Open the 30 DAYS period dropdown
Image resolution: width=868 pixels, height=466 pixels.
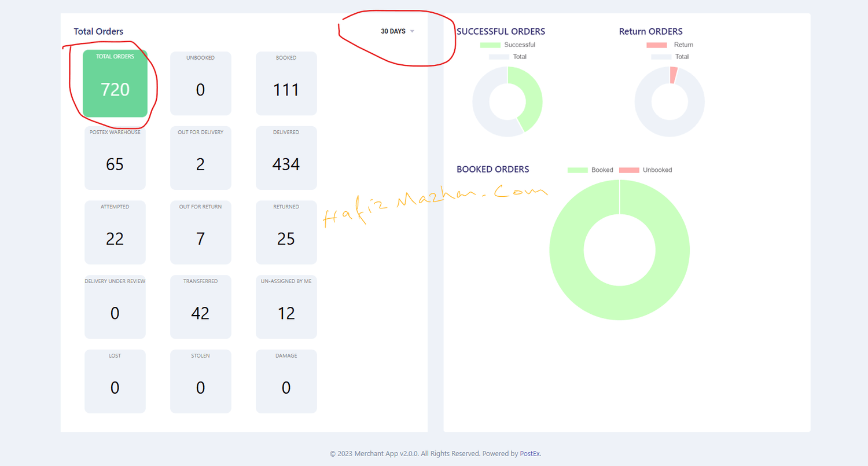pyautogui.click(x=397, y=31)
